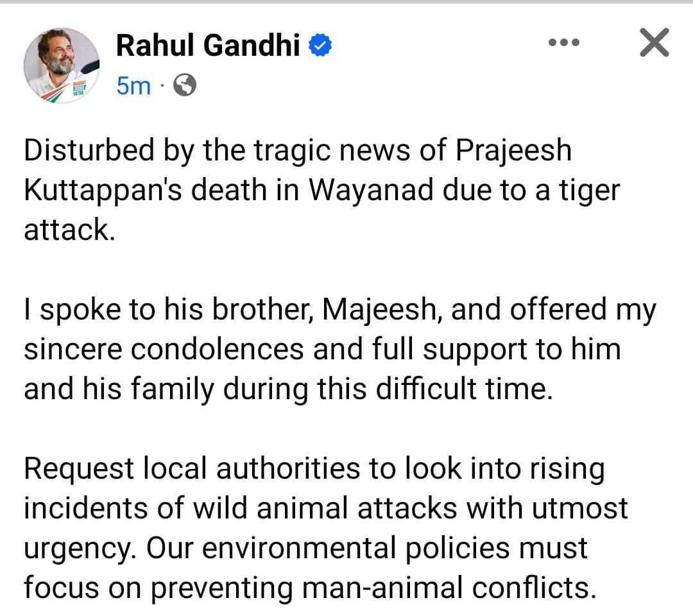Image resolution: width=693 pixels, height=616 pixels.
Task: Close the post with the X icon
Action: point(654,44)
